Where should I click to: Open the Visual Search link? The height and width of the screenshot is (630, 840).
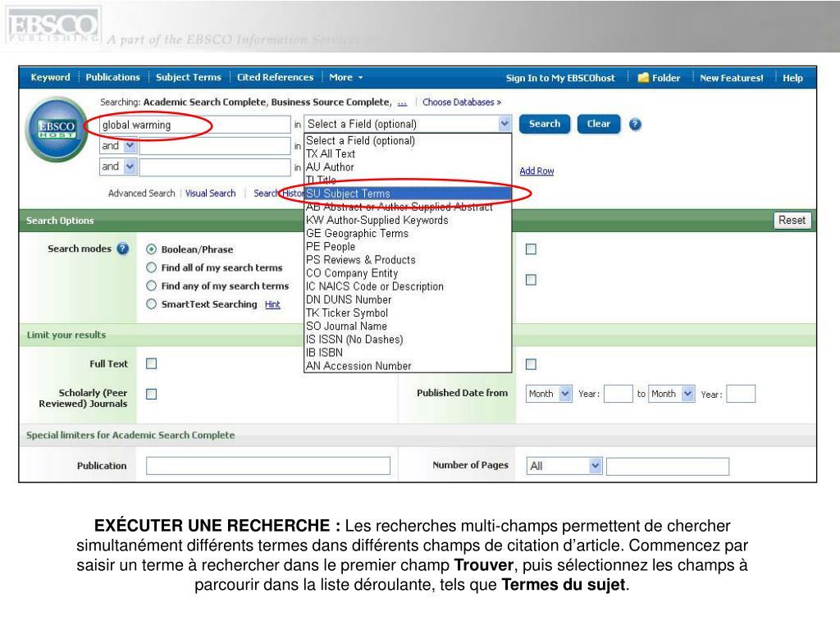[211, 194]
